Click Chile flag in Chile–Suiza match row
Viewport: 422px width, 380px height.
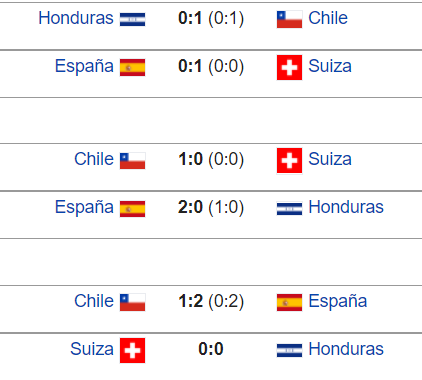(132, 161)
